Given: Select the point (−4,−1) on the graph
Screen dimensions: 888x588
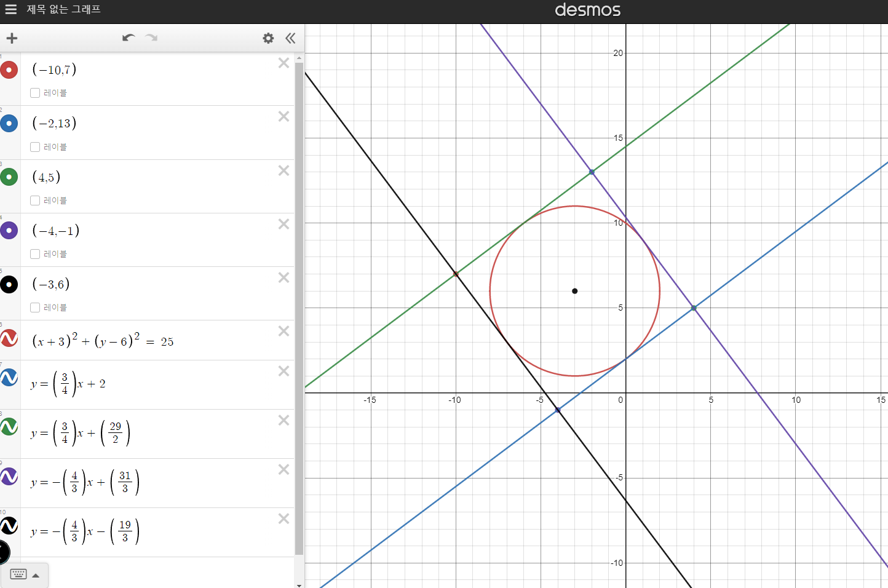Looking at the screenshot, I should pyautogui.click(x=558, y=410).
